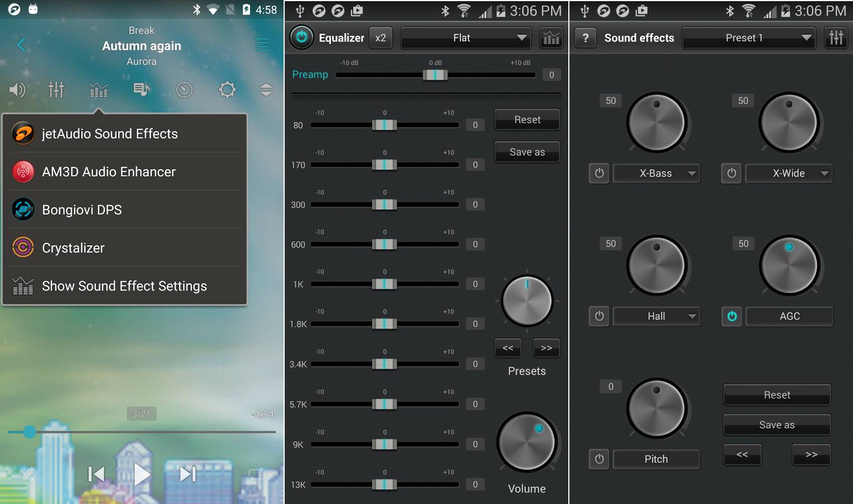Tap the Bluetooth icon in player status bar
The image size is (853, 504).
(x=197, y=10)
